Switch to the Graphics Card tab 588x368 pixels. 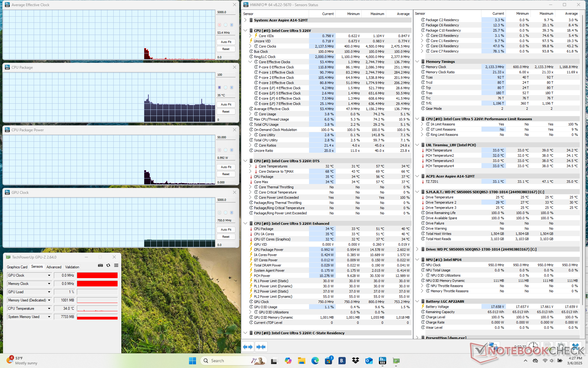point(17,267)
